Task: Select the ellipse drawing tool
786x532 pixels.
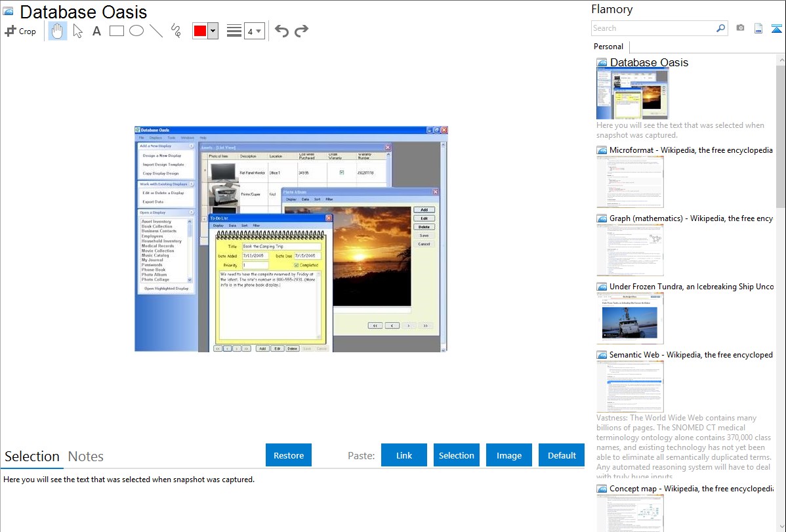Action: 136,31
